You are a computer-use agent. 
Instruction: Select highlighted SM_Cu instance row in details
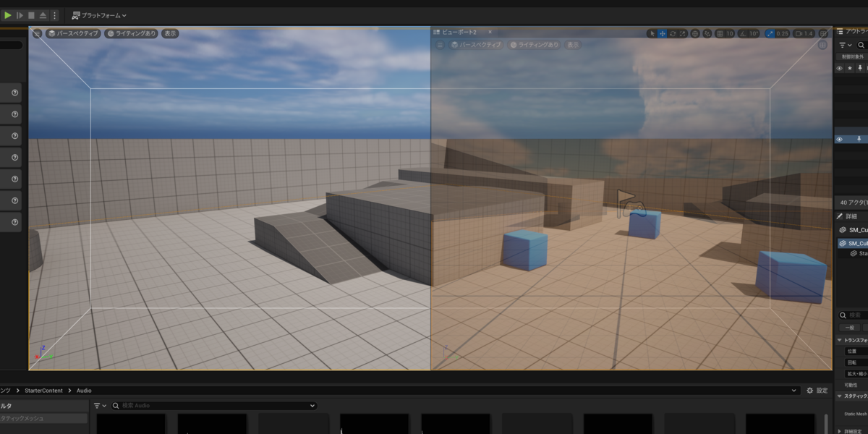click(854, 243)
